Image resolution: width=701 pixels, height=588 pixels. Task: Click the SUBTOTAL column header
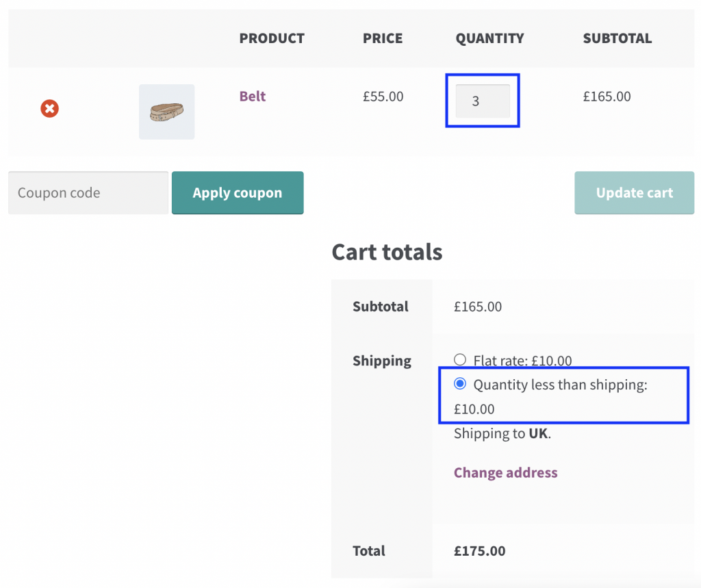click(x=617, y=38)
